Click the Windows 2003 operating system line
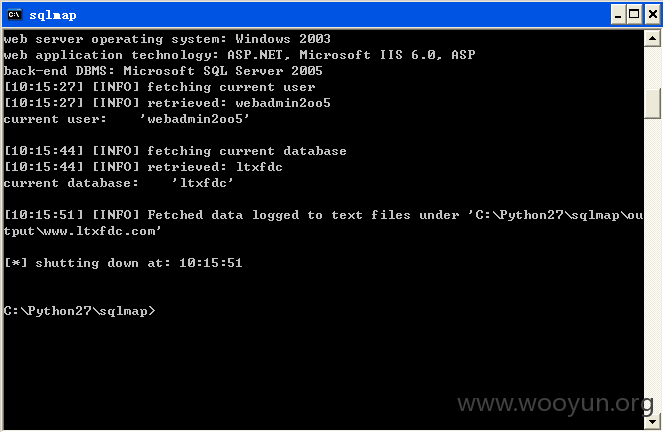 (x=167, y=39)
